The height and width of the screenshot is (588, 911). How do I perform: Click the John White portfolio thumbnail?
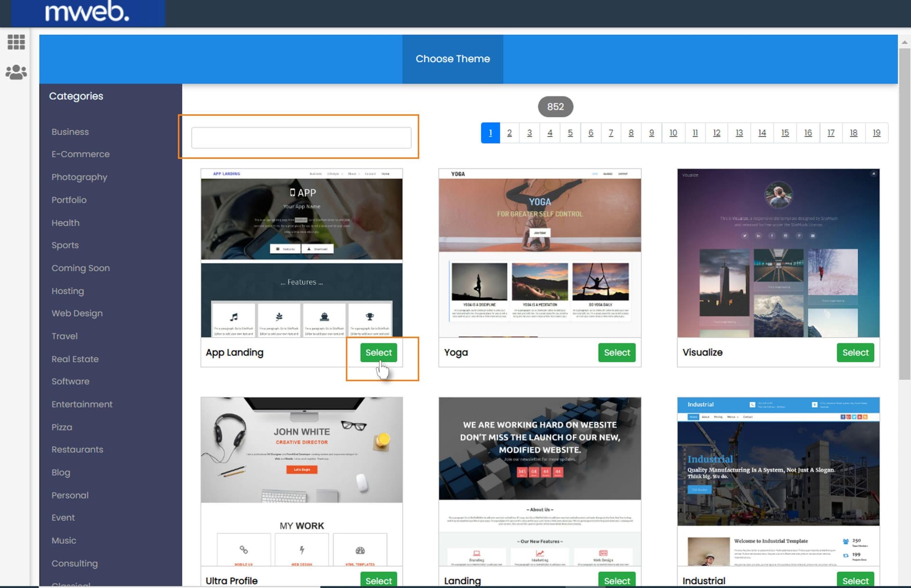[x=301, y=450]
